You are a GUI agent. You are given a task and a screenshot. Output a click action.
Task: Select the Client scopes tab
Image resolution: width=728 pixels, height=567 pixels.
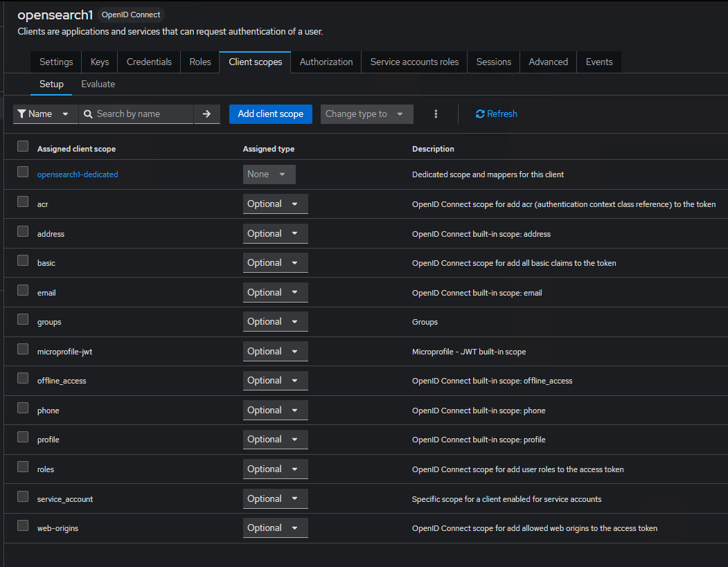tap(256, 62)
